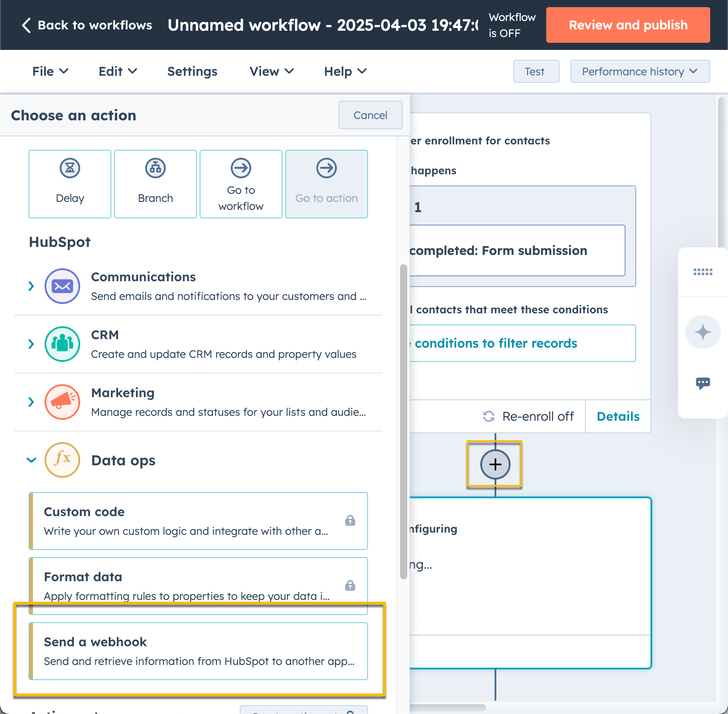Open the File menu
Image resolution: width=728 pixels, height=714 pixels.
coord(50,71)
